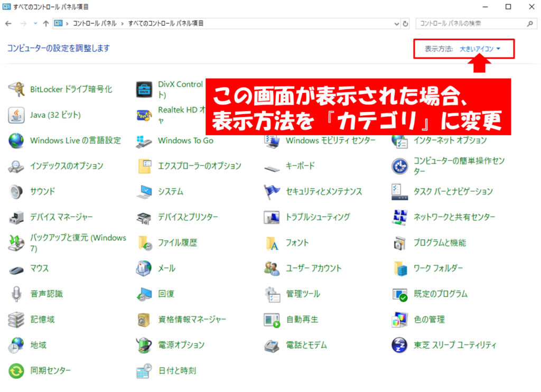Click the プログラムと機能 text link
This screenshot has height=392, width=541.
coord(440,242)
